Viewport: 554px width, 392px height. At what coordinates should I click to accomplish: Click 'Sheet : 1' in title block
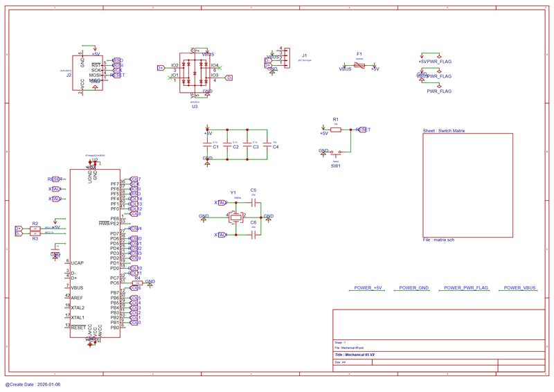[x=340, y=343]
